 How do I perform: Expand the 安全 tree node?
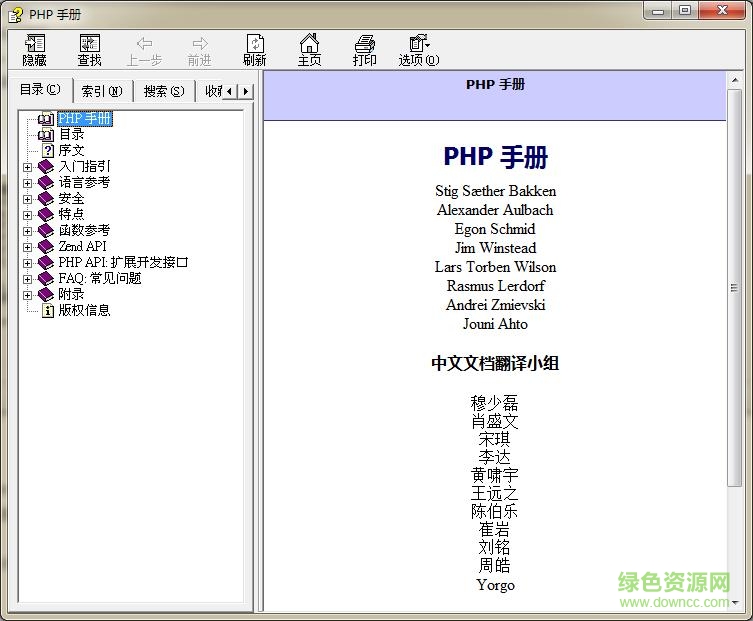(27, 199)
